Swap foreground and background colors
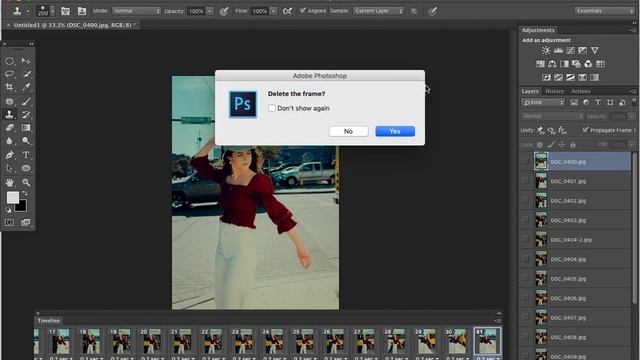The image size is (640, 360). [x=25, y=193]
